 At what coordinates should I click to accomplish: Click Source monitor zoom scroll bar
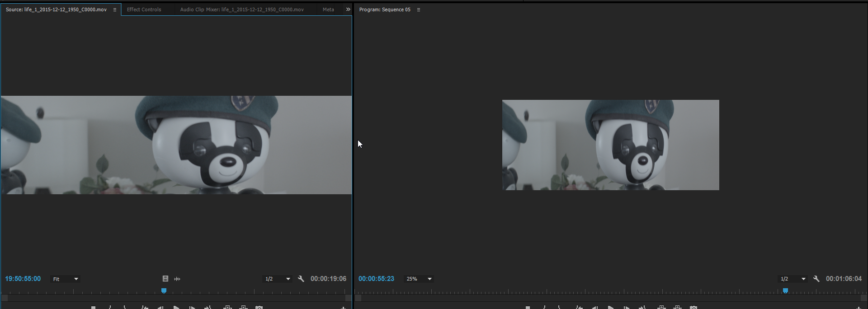pyautogui.click(x=176, y=298)
